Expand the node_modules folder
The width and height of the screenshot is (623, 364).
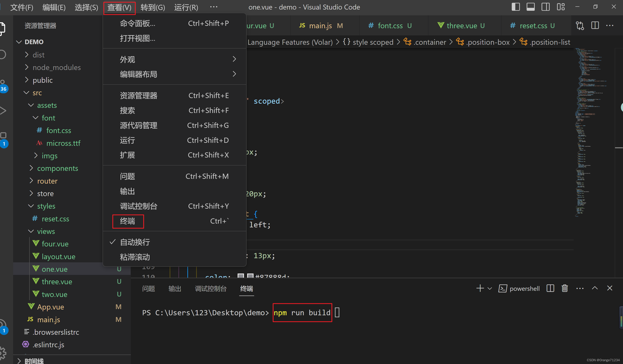pos(57,67)
